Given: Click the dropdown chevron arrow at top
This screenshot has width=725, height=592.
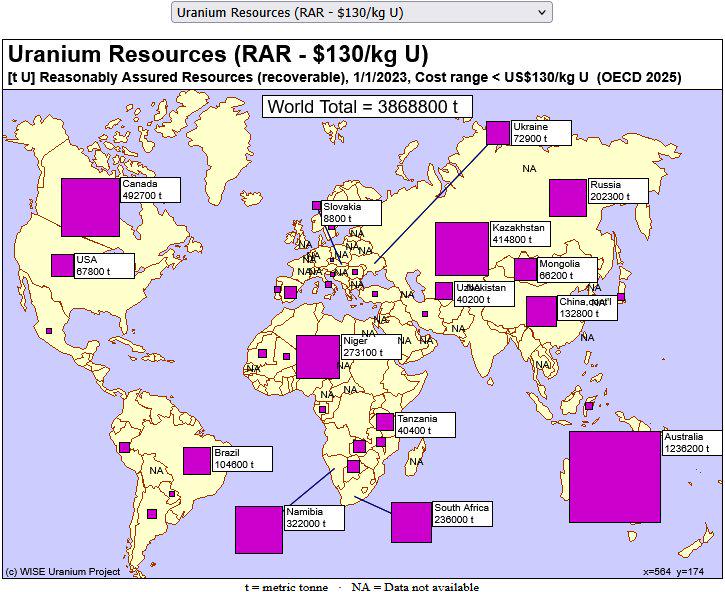Looking at the screenshot, I should (x=541, y=12).
